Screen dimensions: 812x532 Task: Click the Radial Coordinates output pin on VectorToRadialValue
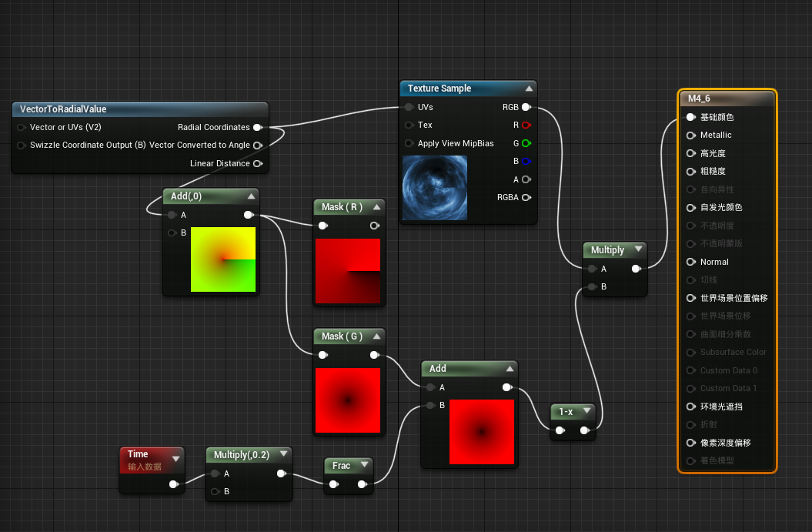[259, 127]
